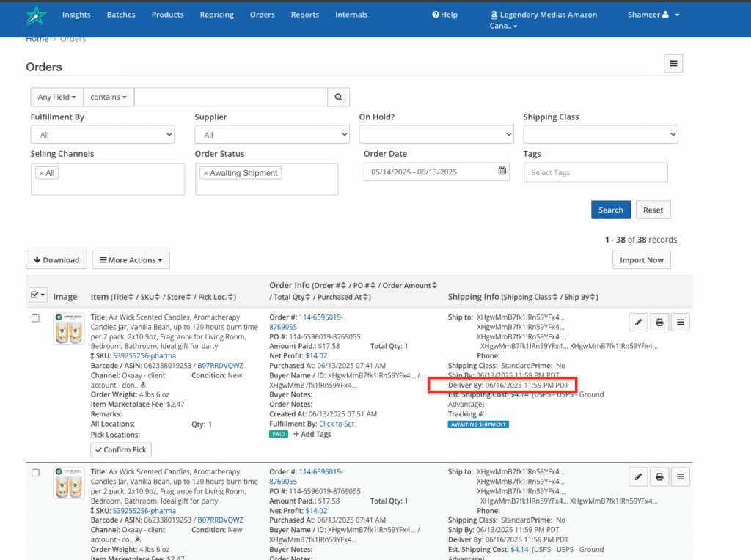The image size is (751, 560).
Task: Sort by Shipping Class column arrows
Action: 555,298
